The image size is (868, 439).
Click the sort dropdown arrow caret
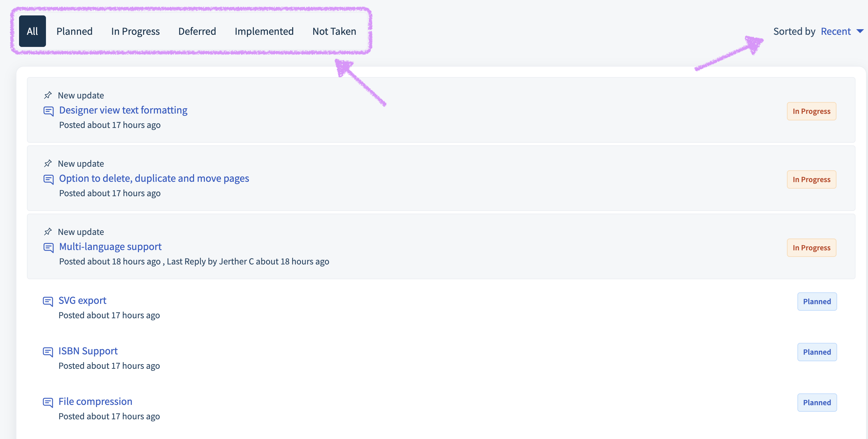[x=860, y=31]
